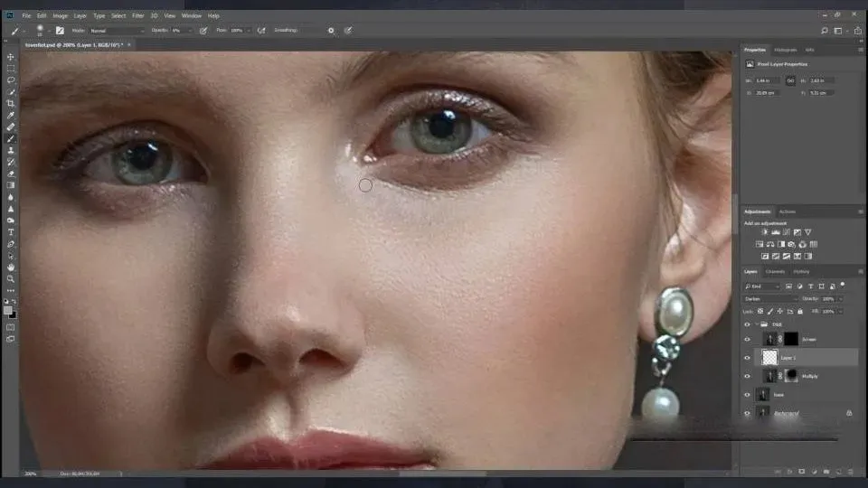This screenshot has height=488, width=868.
Task: Select the Clone Stamp tool
Action: pyautogui.click(x=11, y=150)
